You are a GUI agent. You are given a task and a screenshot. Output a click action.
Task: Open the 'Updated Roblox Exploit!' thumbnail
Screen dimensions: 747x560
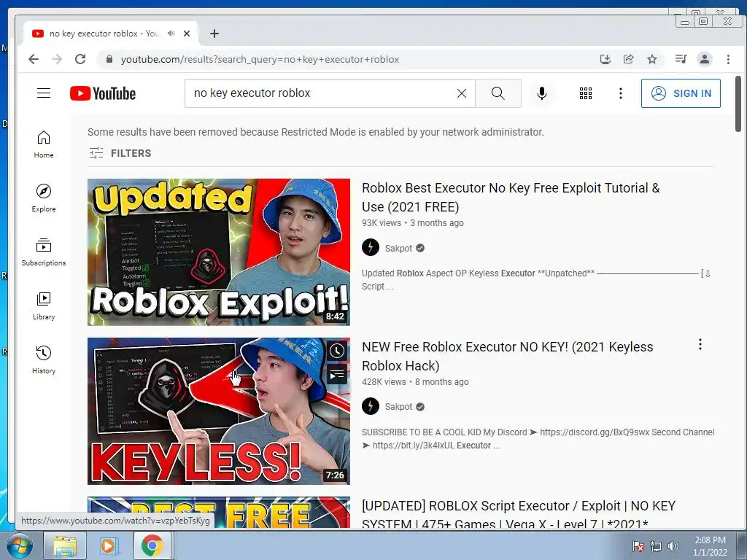(219, 252)
